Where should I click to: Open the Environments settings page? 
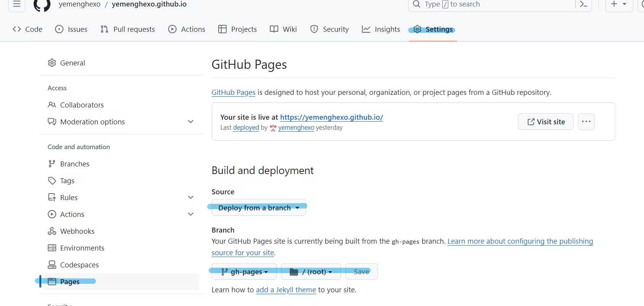click(x=82, y=248)
